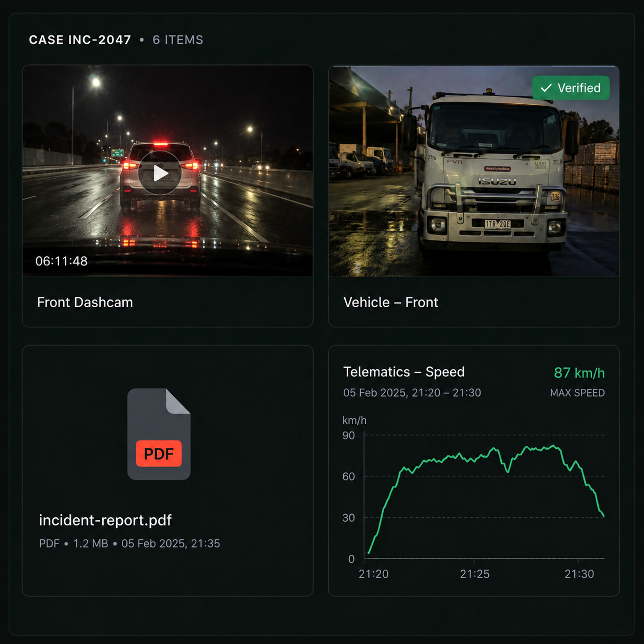
Task: Click the dashcam timestamp 06:11:48
Action: [x=62, y=261]
